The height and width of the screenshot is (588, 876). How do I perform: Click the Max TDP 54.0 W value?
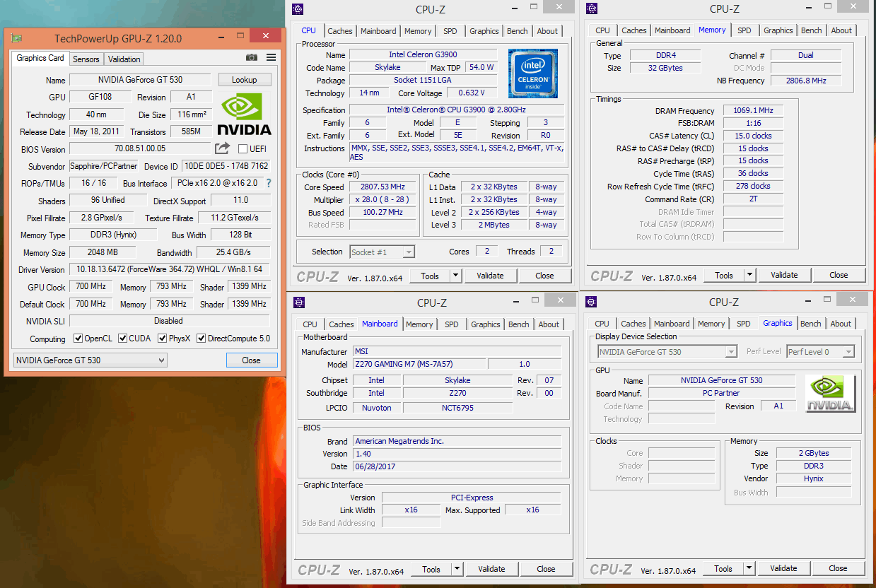click(481, 68)
